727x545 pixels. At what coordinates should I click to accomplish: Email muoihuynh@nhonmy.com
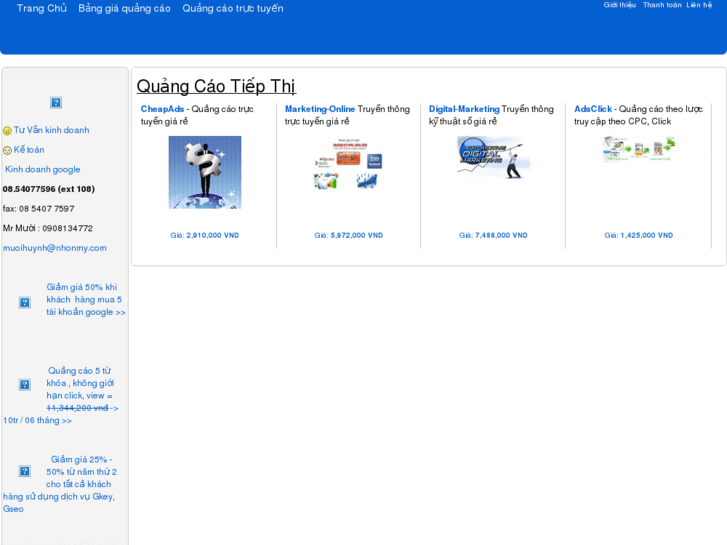[55, 248]
